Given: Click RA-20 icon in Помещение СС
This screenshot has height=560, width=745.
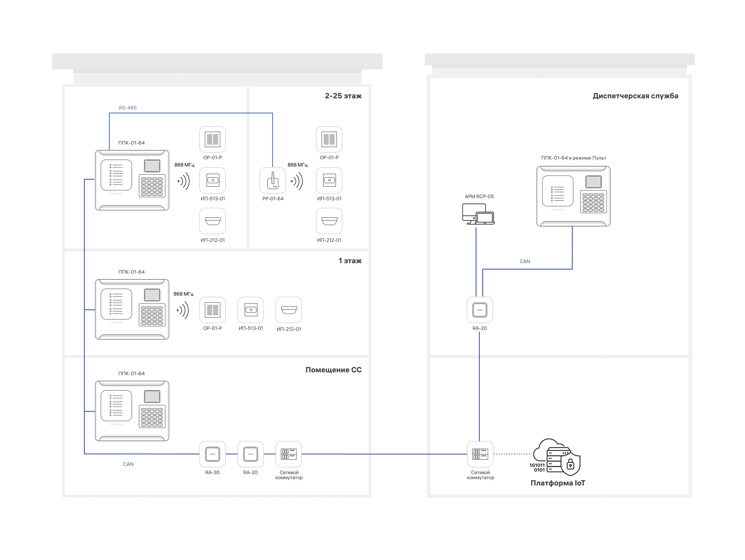Looking at the screenshot, I should coord(251,454).
